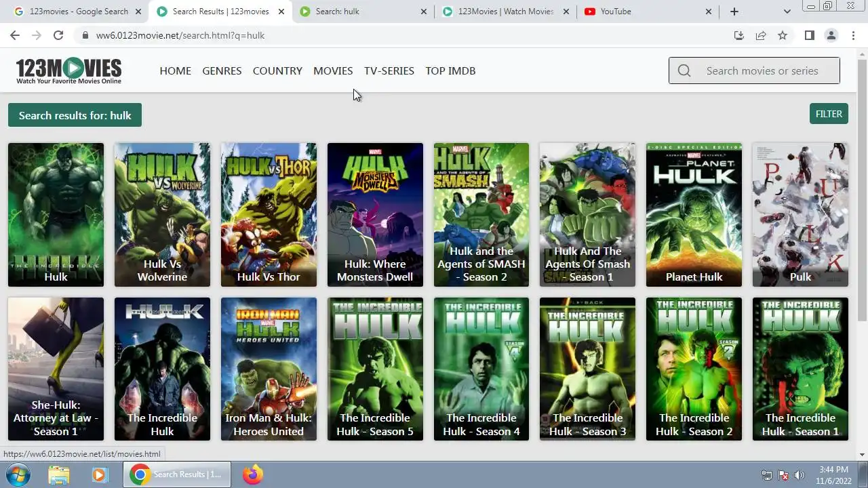Bookmark this page with the star icon
The image size is (868, 488).
783,35
